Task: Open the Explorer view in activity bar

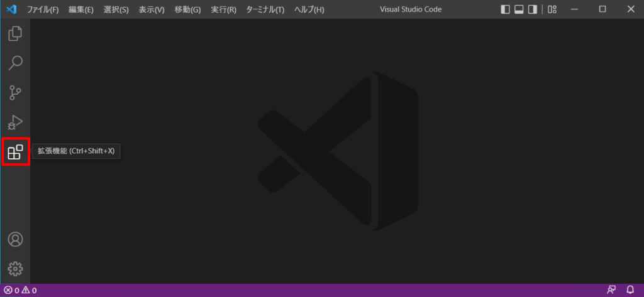Action: (x=15, y=34)
